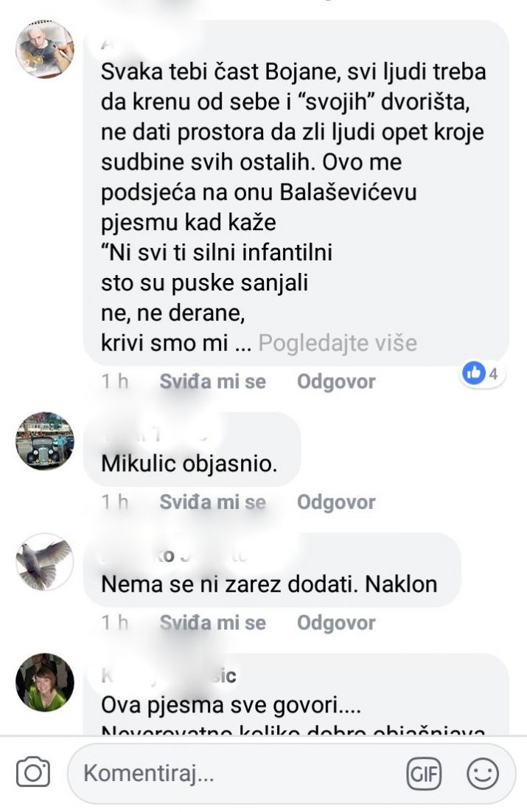Open the emoji smiley picker
The height and width of the screenshot is (812, 527).
[x=483, y=774]
